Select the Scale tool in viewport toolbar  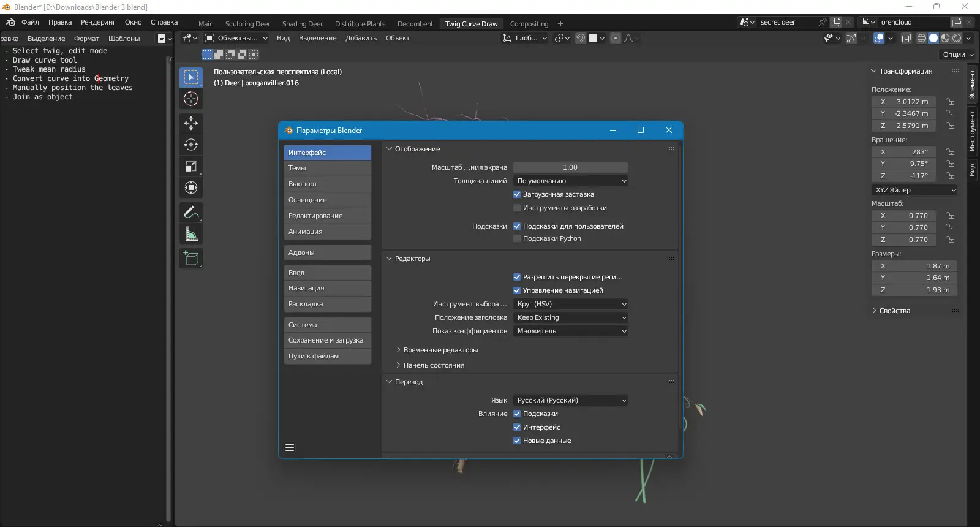pyautogui.click(x=191, y=166)
